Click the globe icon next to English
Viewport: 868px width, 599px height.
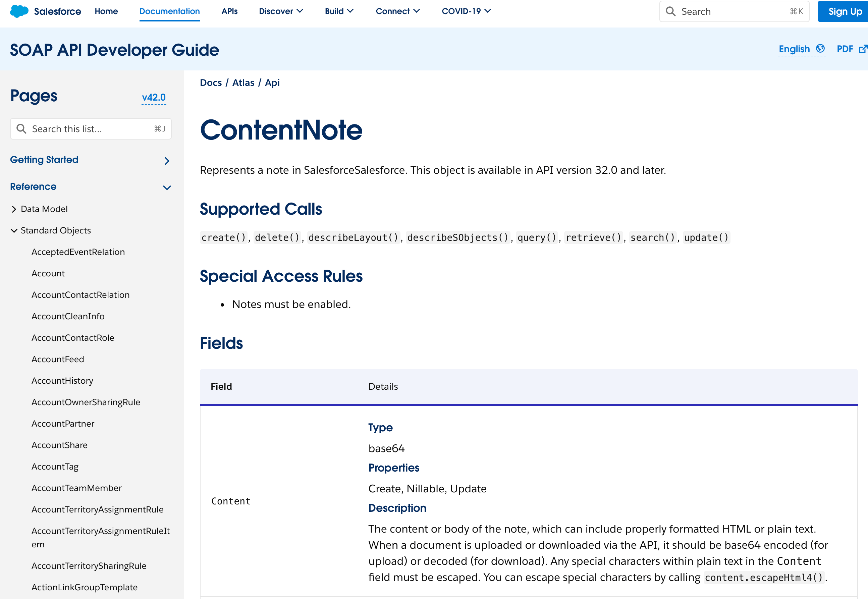pos(820,49)
